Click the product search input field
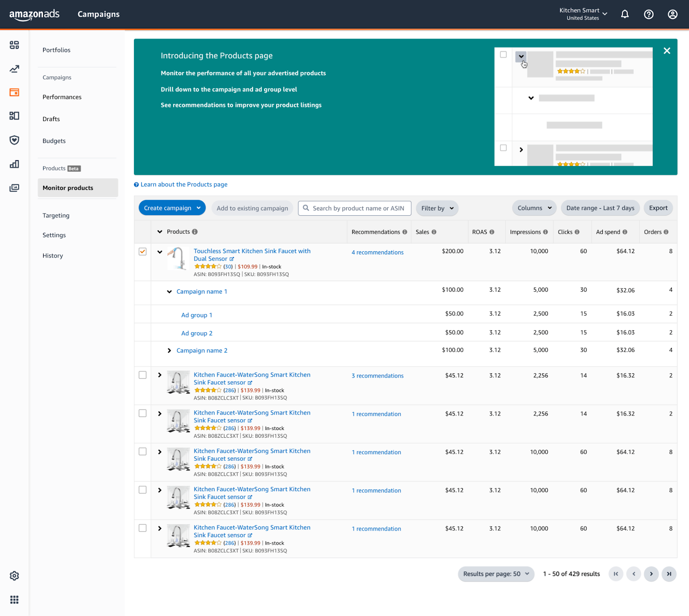Viewport: 689px width, 616px height. tap(358, 208)
